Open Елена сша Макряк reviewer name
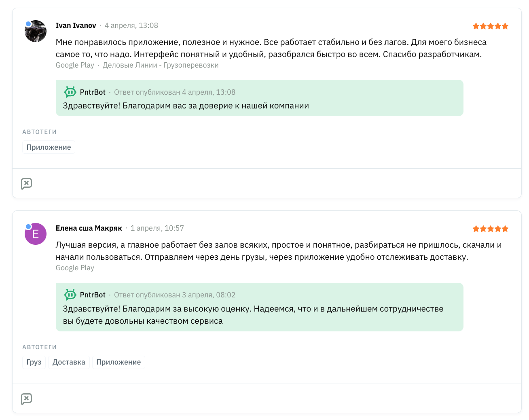Image resolution: width=529 pixels, height=420 pixels. [89, 228]
